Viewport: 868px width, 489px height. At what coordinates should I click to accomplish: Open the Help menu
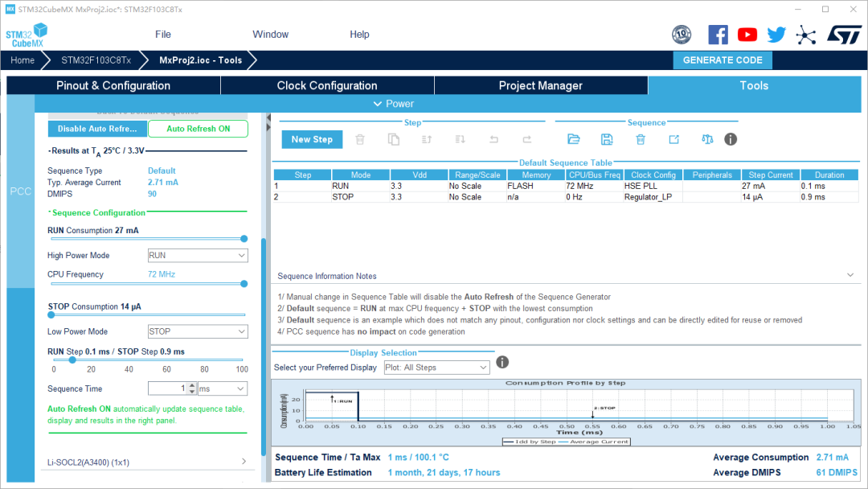pos(359,35)
